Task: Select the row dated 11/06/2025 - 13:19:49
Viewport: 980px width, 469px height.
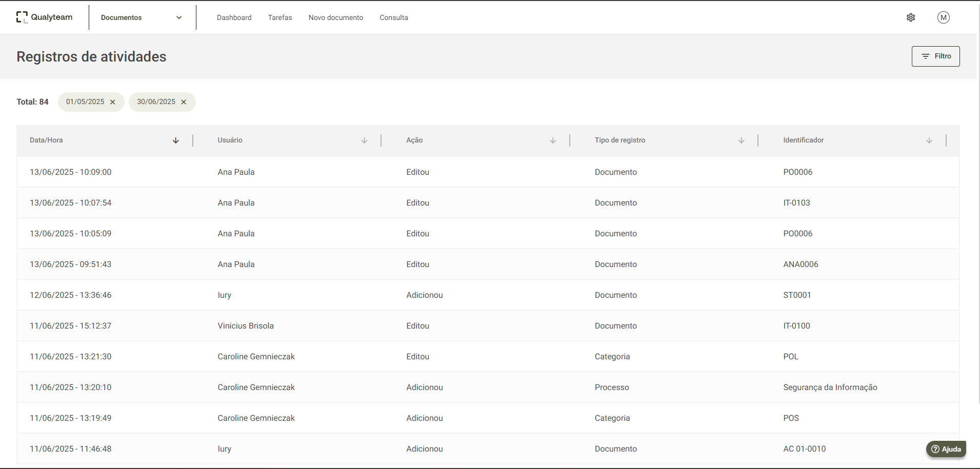Action: 488,418
